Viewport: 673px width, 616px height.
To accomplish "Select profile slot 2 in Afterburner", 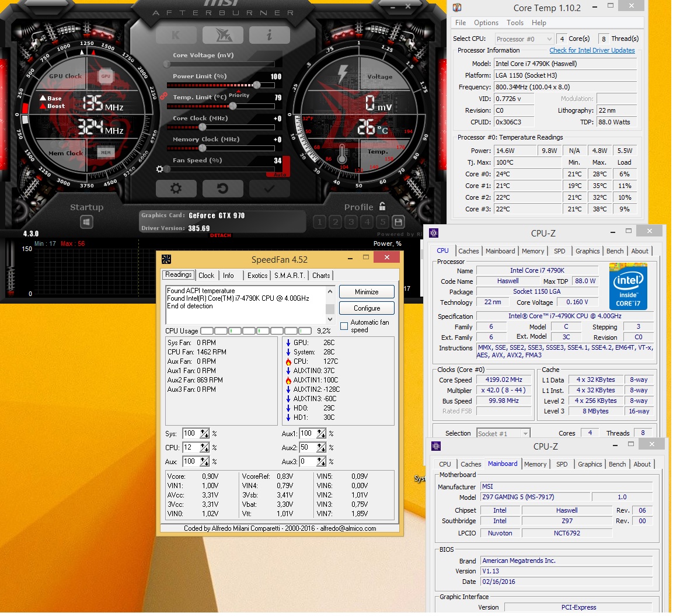I will [335, 222].
